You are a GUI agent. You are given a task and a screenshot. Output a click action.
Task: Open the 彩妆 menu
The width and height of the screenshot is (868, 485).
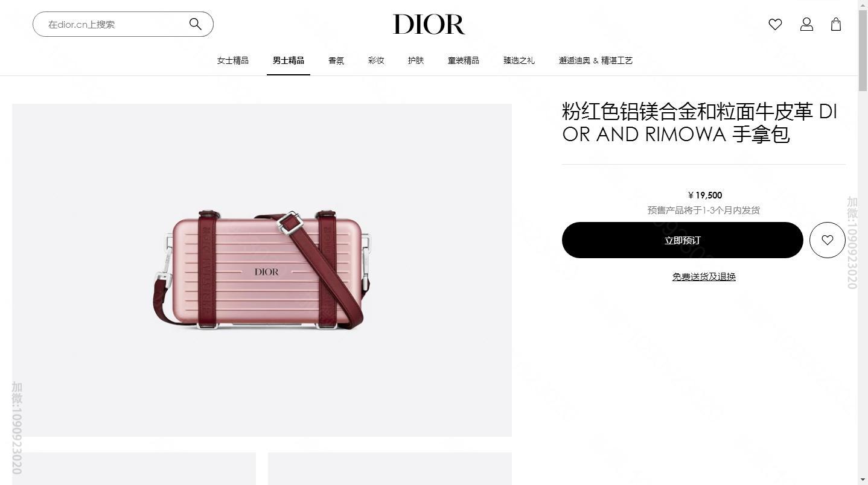tap(376, 60)
